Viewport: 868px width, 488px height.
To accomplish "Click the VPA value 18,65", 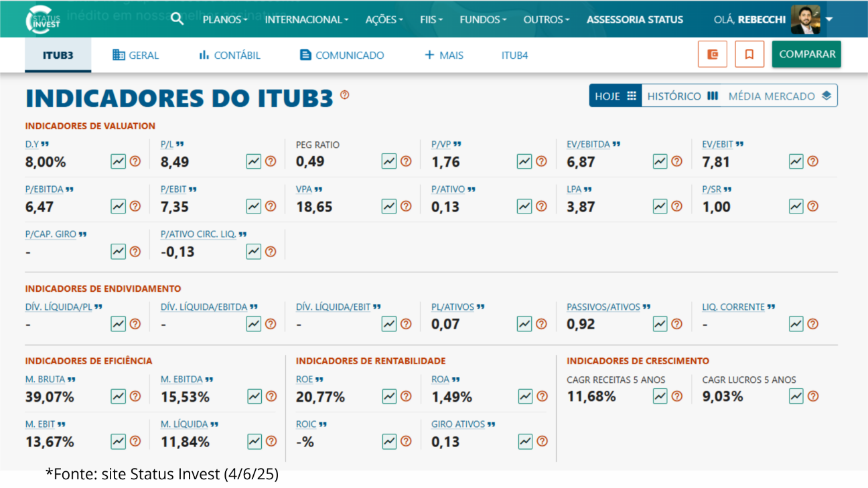I will [x=314, y=207].
